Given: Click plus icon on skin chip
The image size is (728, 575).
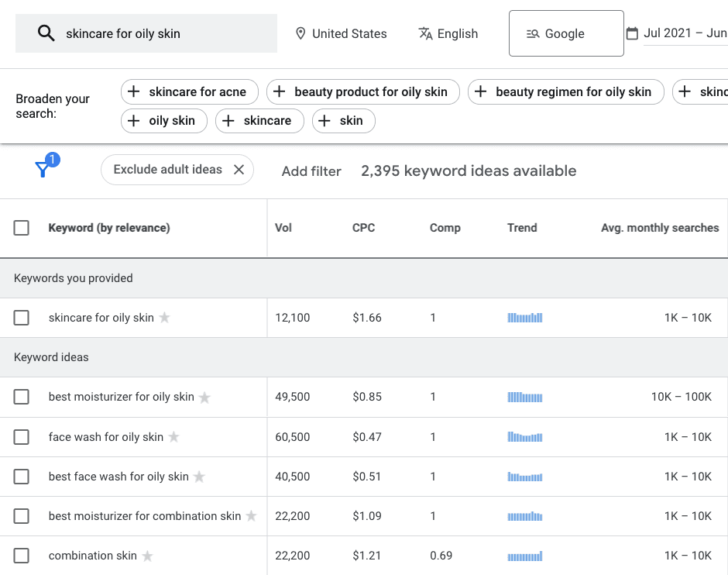Looking at the screenshot, I should (325, 121).
